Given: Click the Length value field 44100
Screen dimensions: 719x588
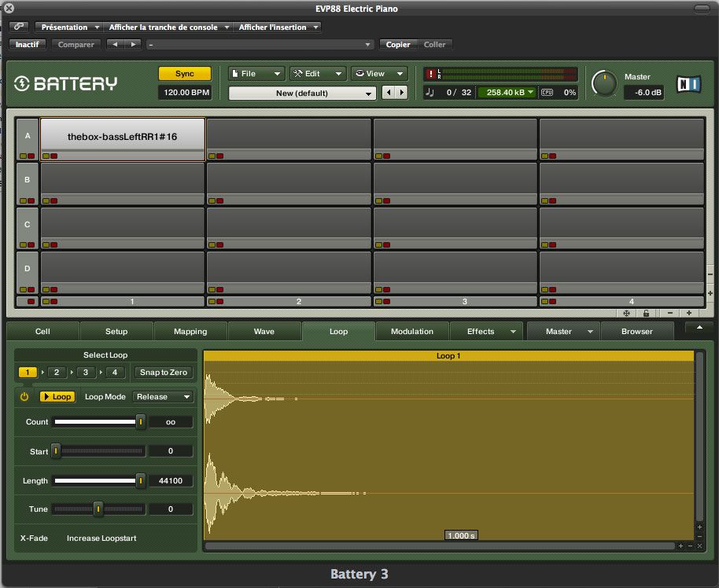Looking at the screenshot, I should coord(171,481).
